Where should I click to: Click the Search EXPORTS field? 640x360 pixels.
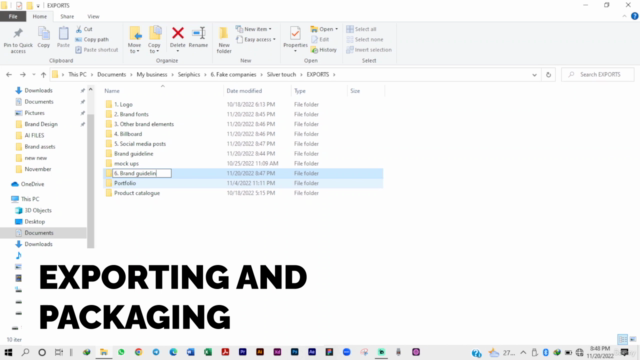tap(598, 75)
